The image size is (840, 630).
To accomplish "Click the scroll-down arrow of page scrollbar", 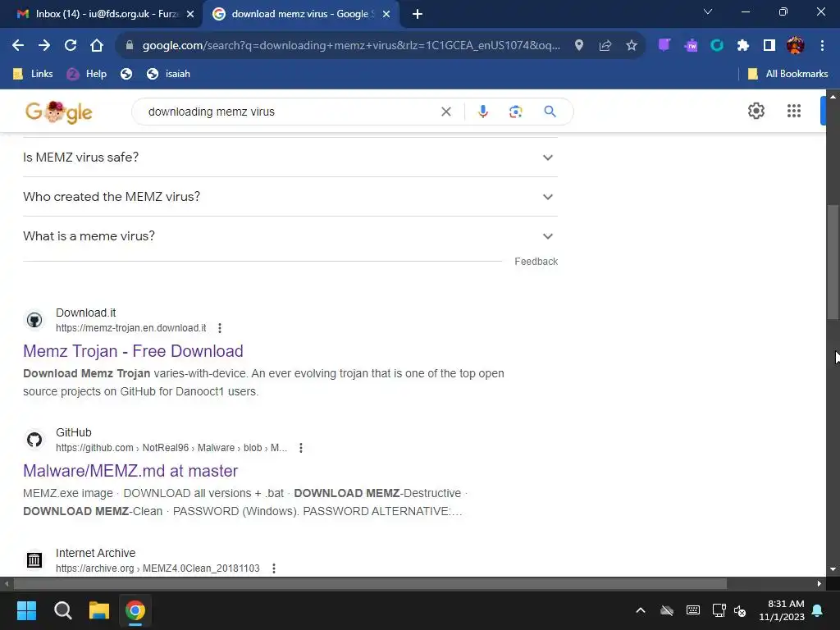I will (833, 569).
